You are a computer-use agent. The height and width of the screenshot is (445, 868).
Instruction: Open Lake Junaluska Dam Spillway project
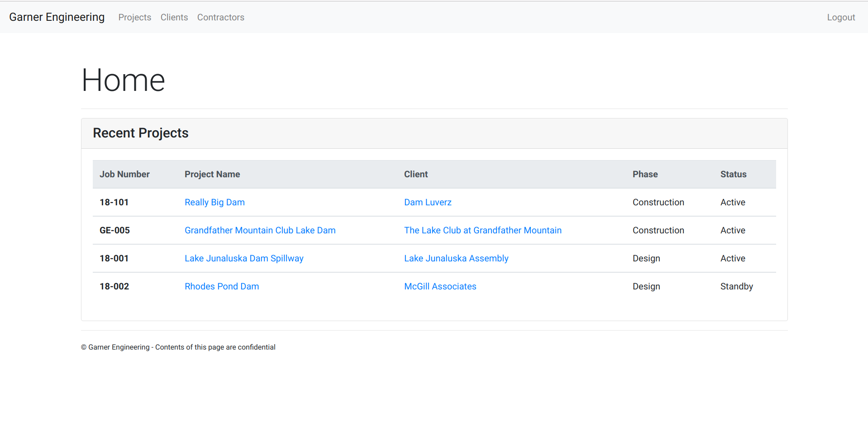pos(244,258)
